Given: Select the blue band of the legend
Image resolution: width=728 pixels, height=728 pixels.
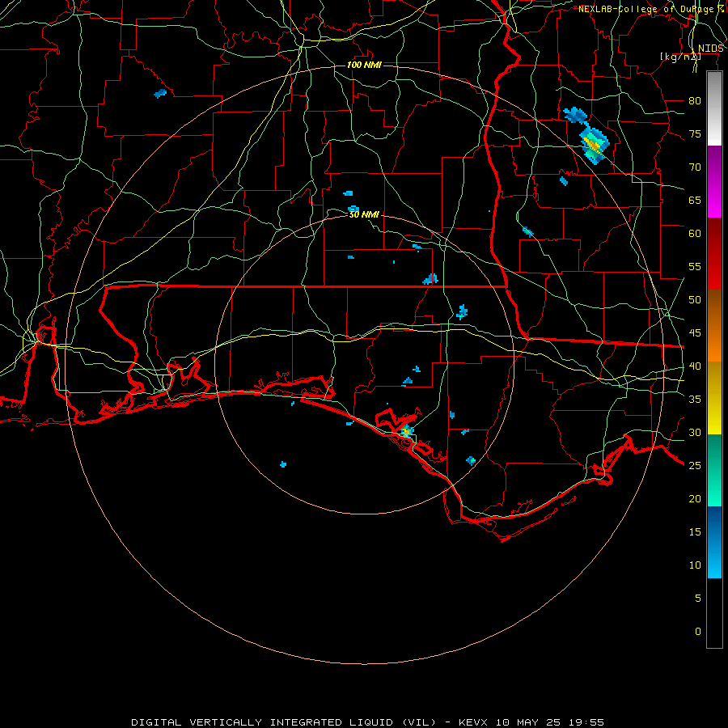Looking at the screenshot, I should click(714, 542).
